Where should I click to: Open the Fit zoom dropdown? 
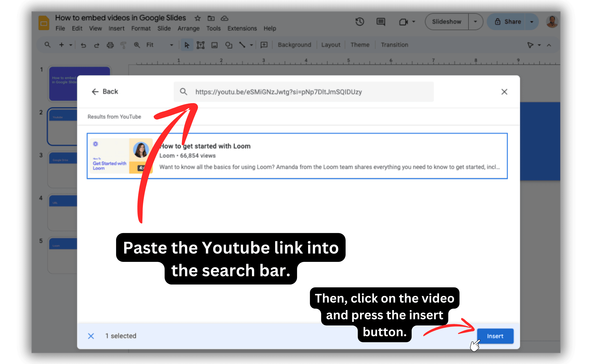point(171,45)
